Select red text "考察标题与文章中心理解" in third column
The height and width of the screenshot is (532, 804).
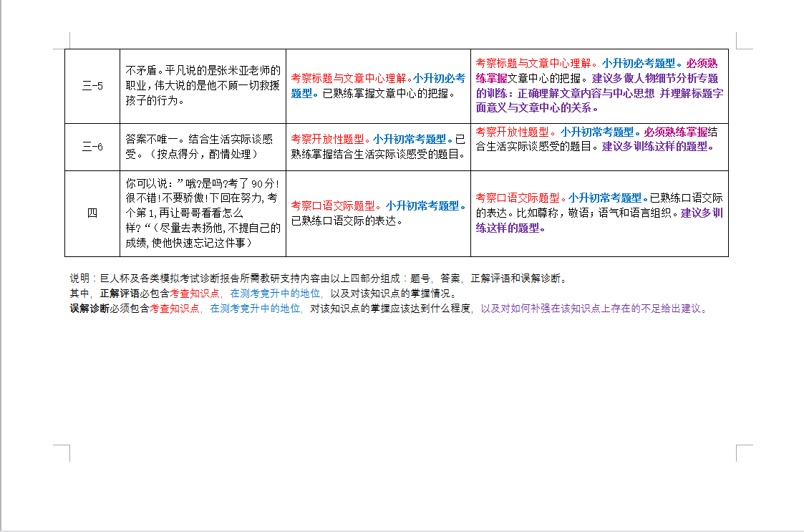[349, 78]
